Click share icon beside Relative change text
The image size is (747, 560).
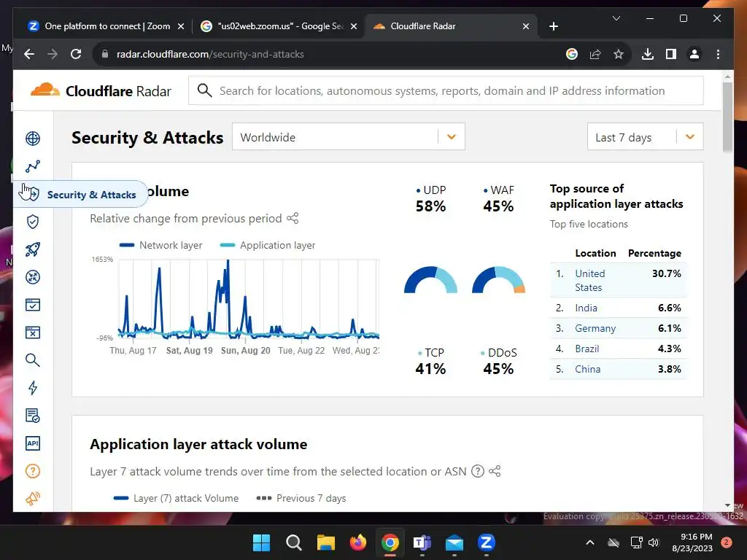click(x=293, y=218)
